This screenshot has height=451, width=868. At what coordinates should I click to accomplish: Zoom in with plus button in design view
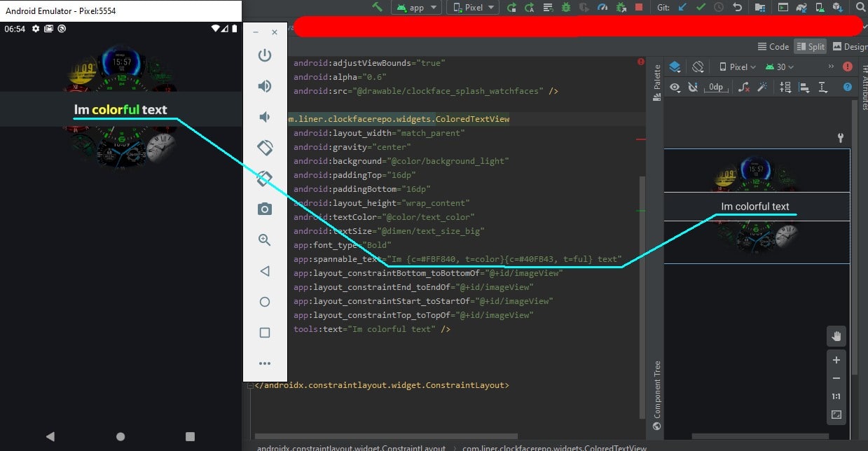[x=836, y=360]
